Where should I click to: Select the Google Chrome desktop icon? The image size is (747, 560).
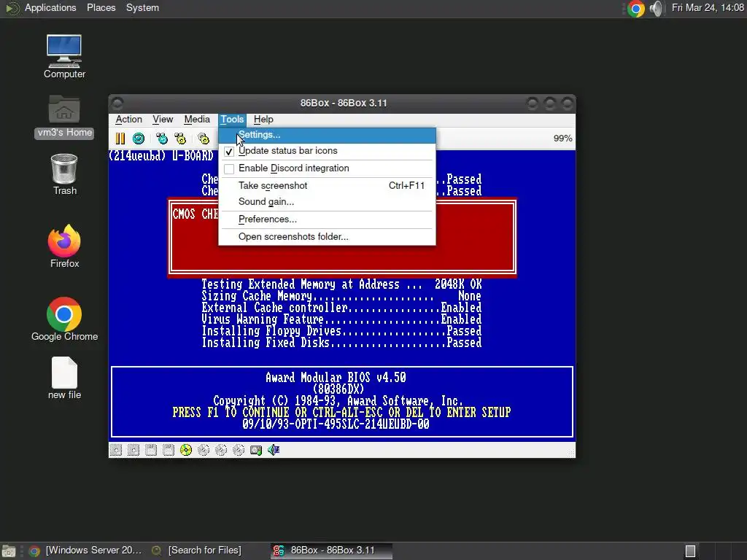click(x=64, y=319)
